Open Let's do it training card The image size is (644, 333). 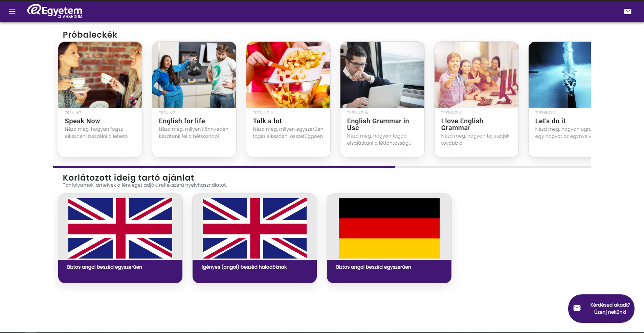click(x=560, y=99)
